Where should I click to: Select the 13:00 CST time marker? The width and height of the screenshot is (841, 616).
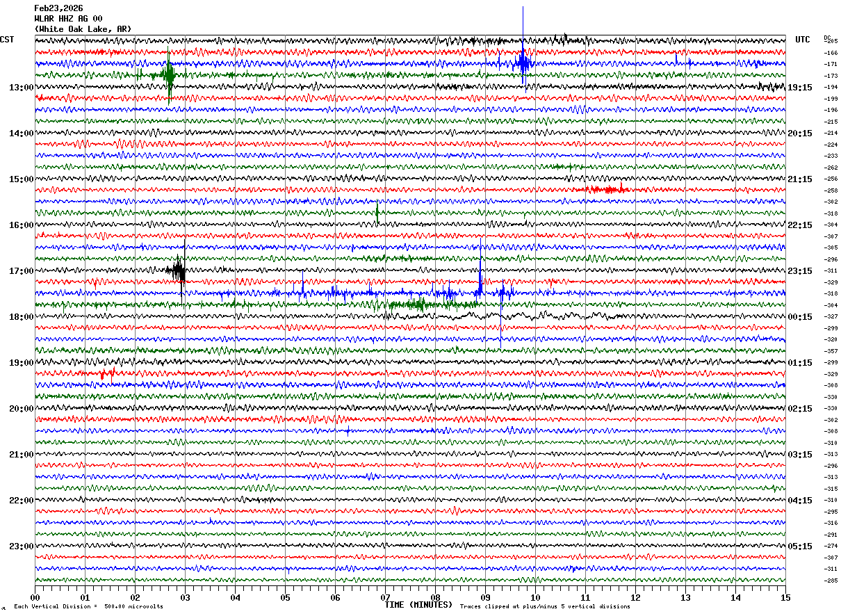[x=21, y=88]
